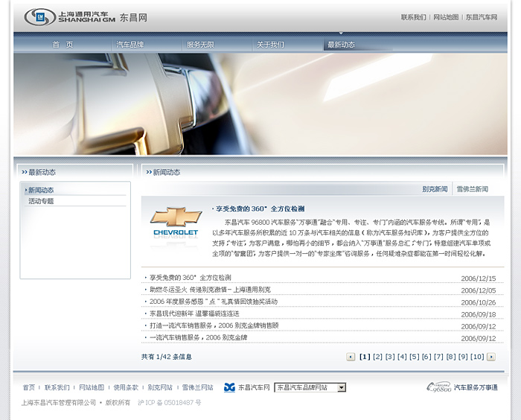Click the Chevrolet logo thumbnail

tap(176, 223)
